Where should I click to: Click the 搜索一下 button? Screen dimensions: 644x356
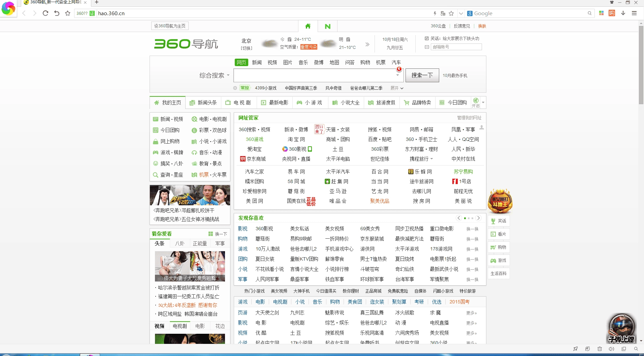click(x=422, y=75)
